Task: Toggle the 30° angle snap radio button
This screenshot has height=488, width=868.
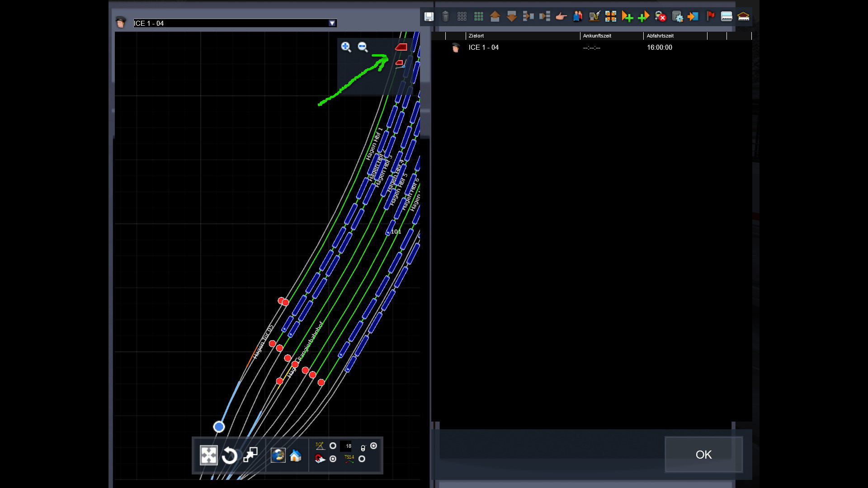Action: pyautogui.click(x=333, y=446)
